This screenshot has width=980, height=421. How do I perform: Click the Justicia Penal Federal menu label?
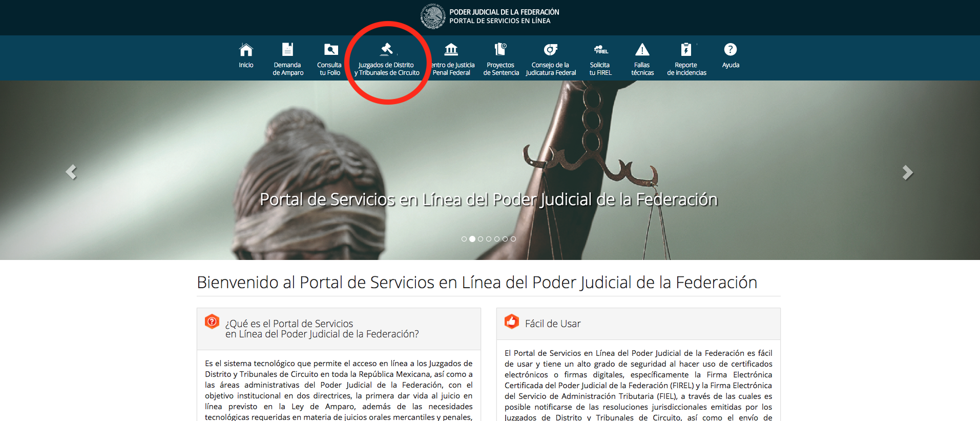tap(453, 69)
